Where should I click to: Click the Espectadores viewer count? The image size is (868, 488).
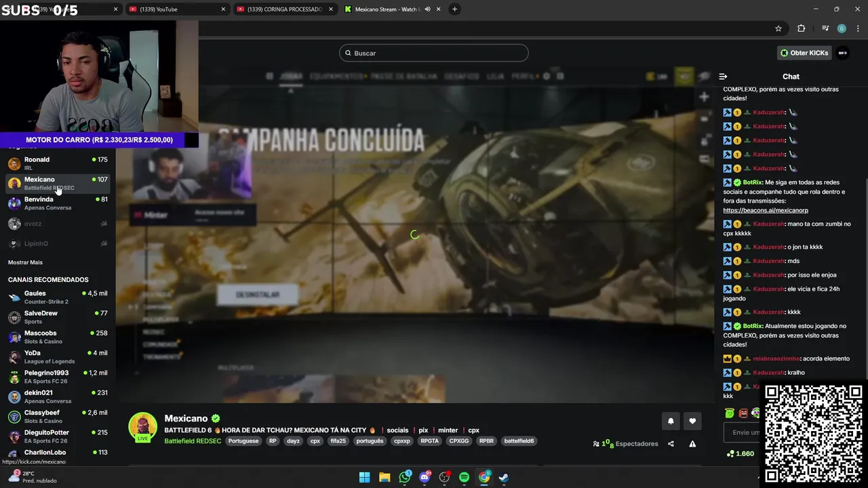(626, 444)
